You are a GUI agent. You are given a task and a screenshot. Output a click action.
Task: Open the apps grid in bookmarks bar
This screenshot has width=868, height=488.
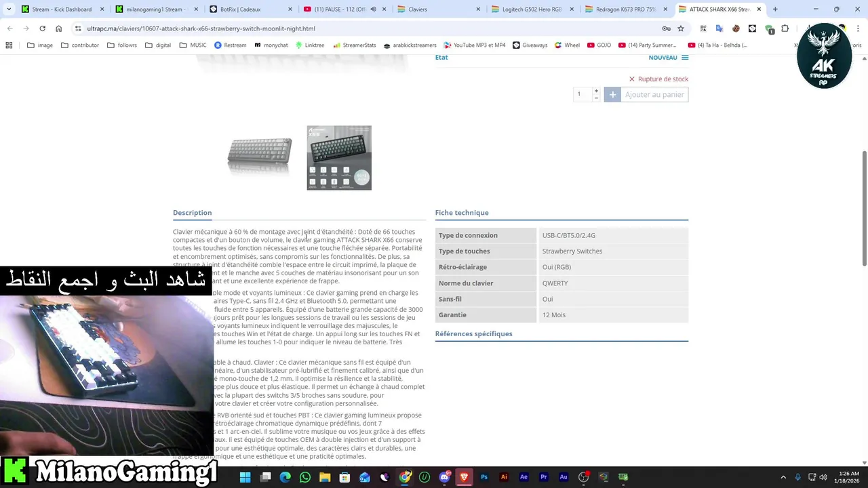[x=9, y=45]
